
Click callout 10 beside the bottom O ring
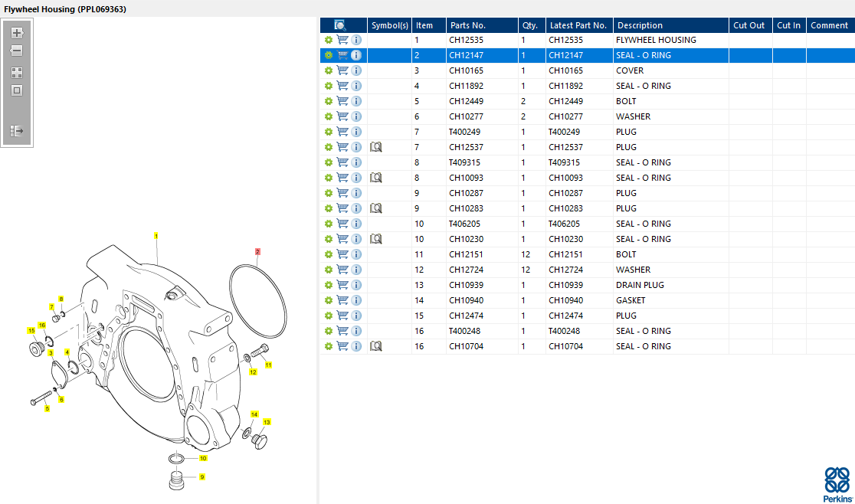pyautogui.click(x=203, y=458)
